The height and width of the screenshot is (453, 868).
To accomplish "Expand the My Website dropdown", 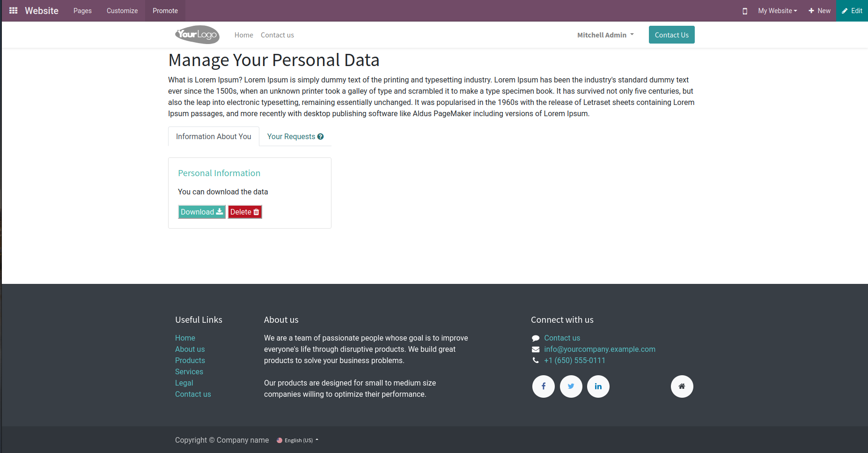I will [777, 11].
